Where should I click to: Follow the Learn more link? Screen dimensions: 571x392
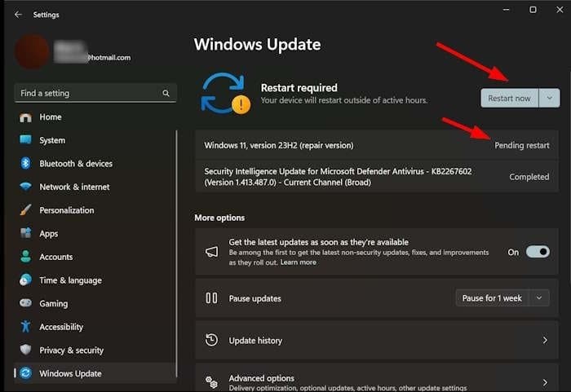pyautogui.click(x=299, y=262)
